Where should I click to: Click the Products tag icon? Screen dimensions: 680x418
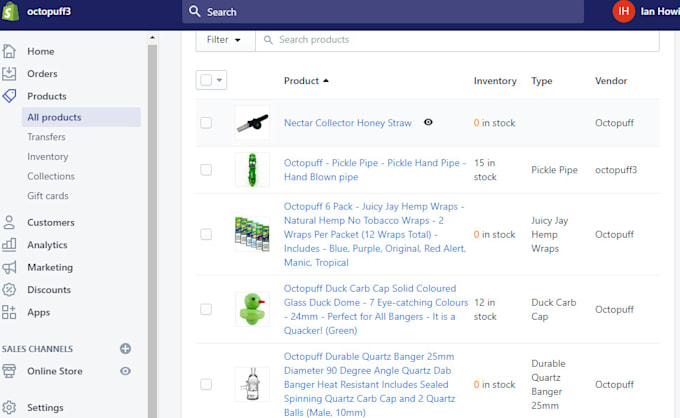[x=9, y=96]
